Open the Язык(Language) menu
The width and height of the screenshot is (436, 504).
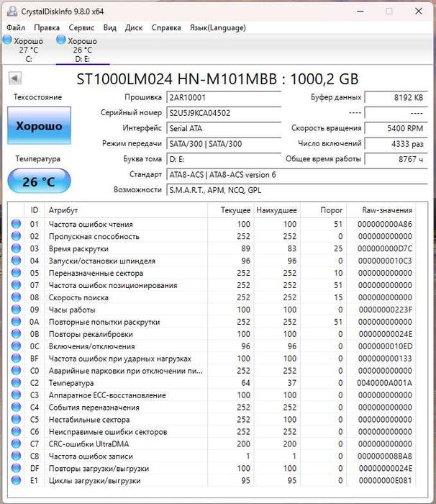(x=218, y=27)
